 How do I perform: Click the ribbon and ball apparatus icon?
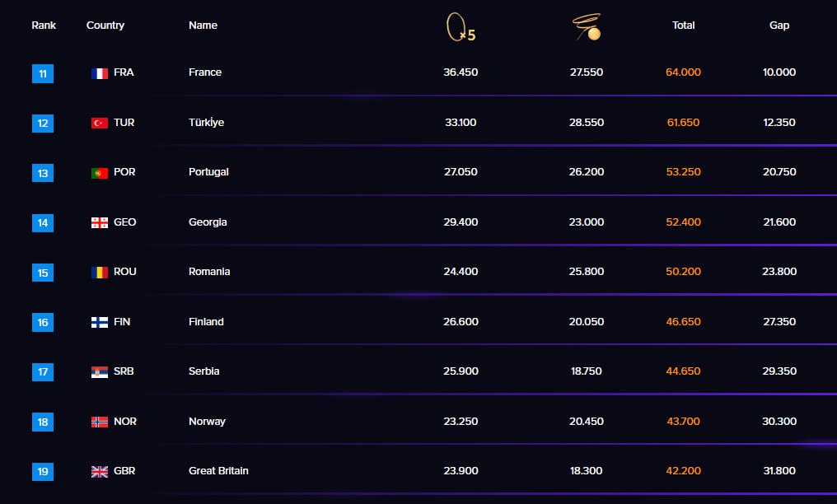click(587, 26)
